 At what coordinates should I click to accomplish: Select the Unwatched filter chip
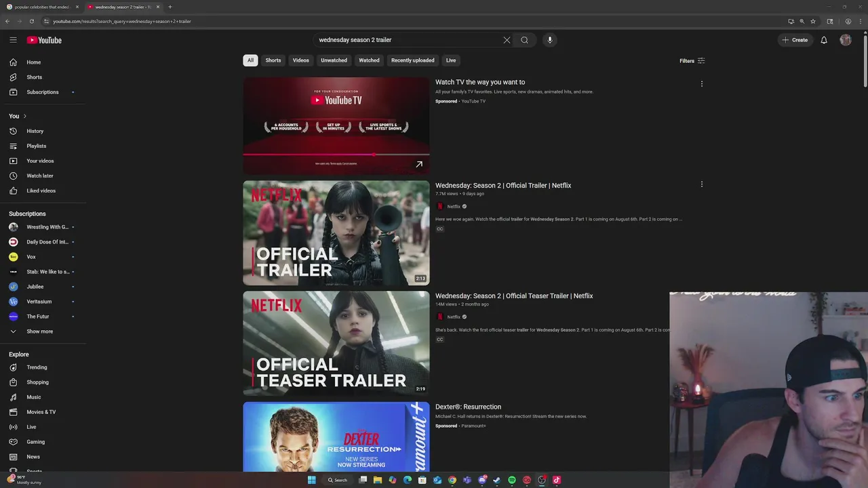pos(334,60)
